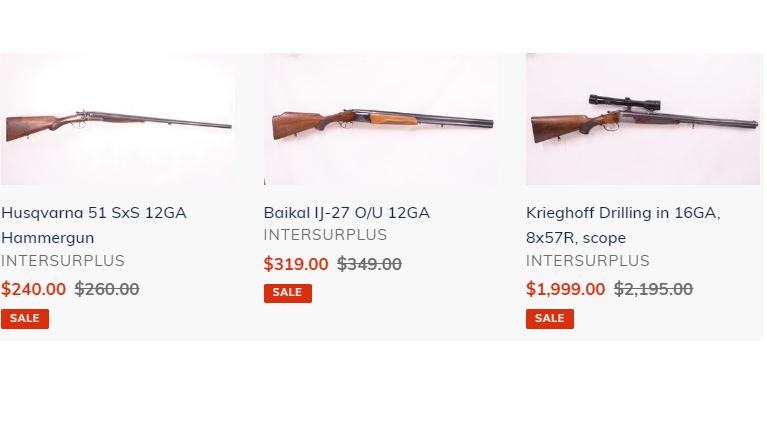767x426 pixels.
Task: Click the crossed-out $260.00 original price
Action: 107,289
